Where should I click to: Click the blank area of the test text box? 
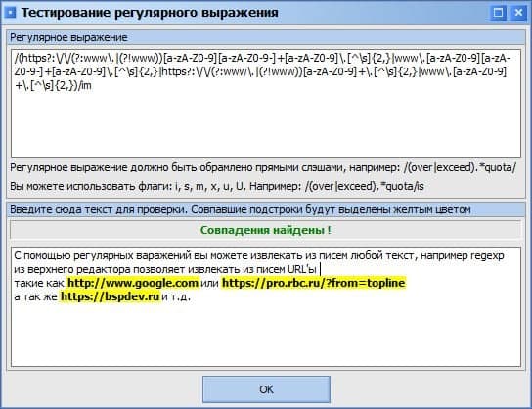266,335
